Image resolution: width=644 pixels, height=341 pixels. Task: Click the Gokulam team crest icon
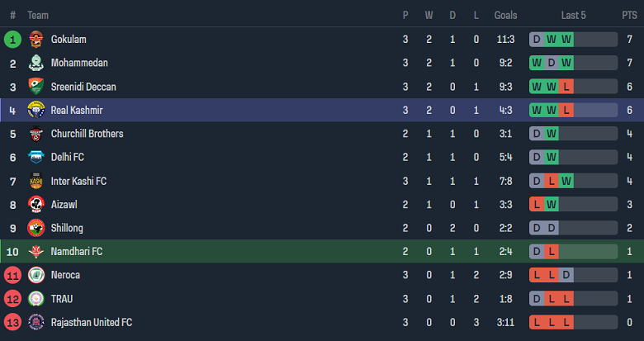(36, 40)
